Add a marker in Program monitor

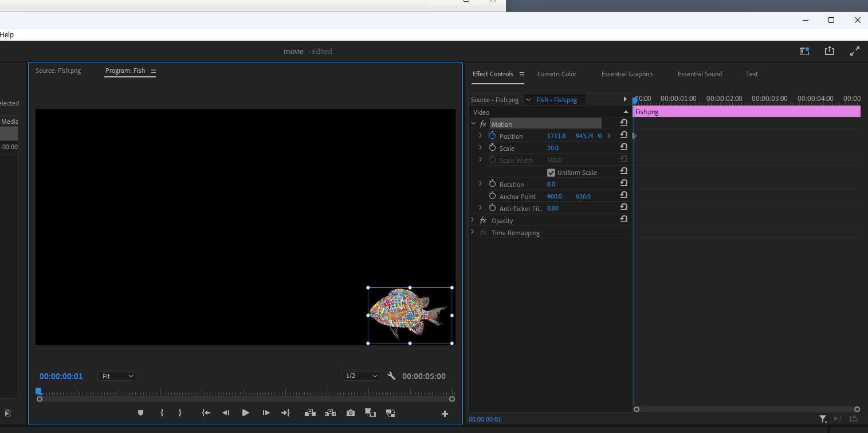(140, 413)
